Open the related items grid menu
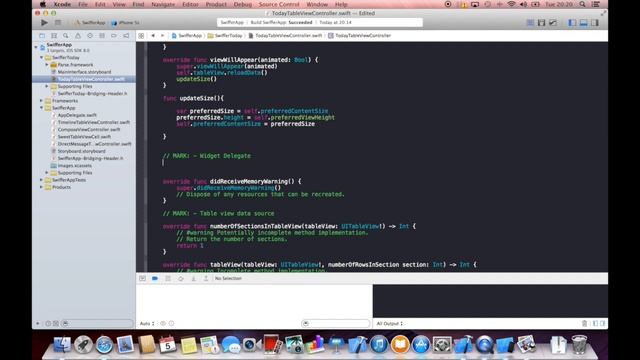 141,36
